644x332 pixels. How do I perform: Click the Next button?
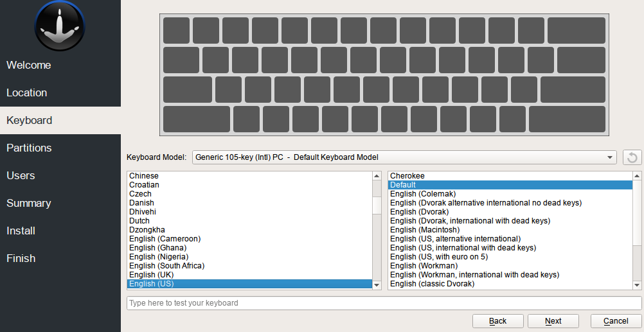(553, 321)
